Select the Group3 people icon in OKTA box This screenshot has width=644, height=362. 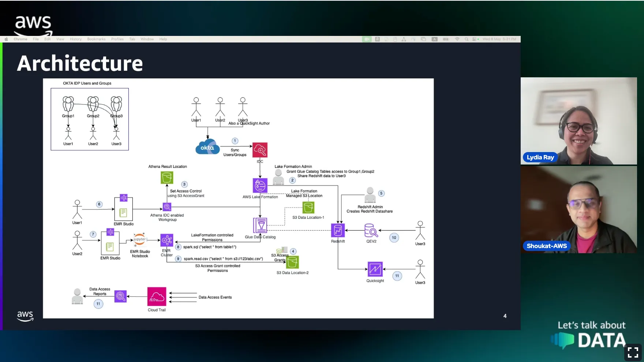tap(116, 104)
